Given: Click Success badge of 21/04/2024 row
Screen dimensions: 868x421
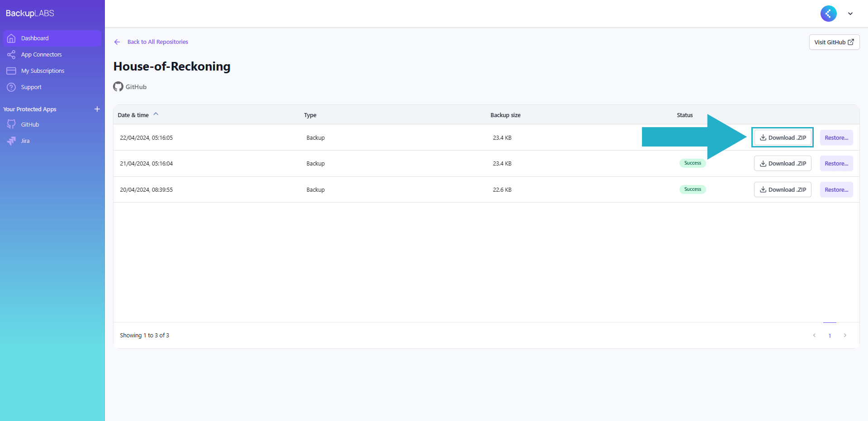Looking at the screenshot, I should (x=693, y=163).
